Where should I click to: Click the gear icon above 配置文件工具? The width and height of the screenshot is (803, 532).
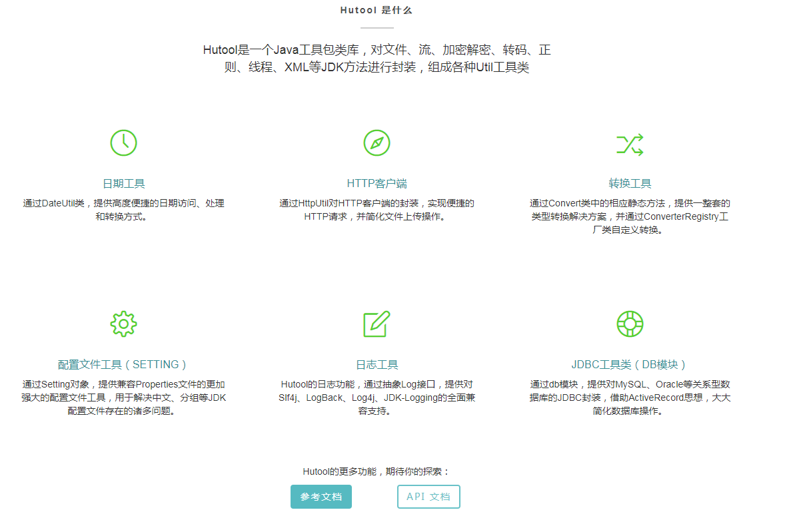pos(123,324)
